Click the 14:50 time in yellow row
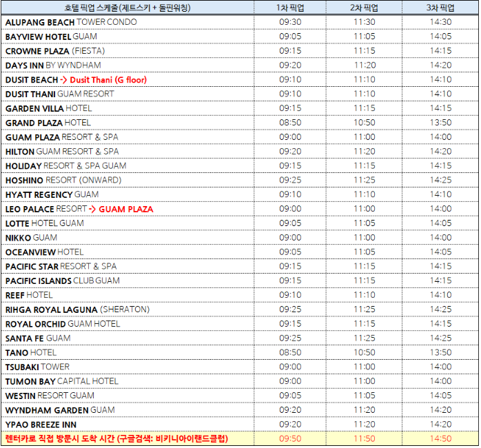This screenshot has height=448, width=481. [440, 438]
